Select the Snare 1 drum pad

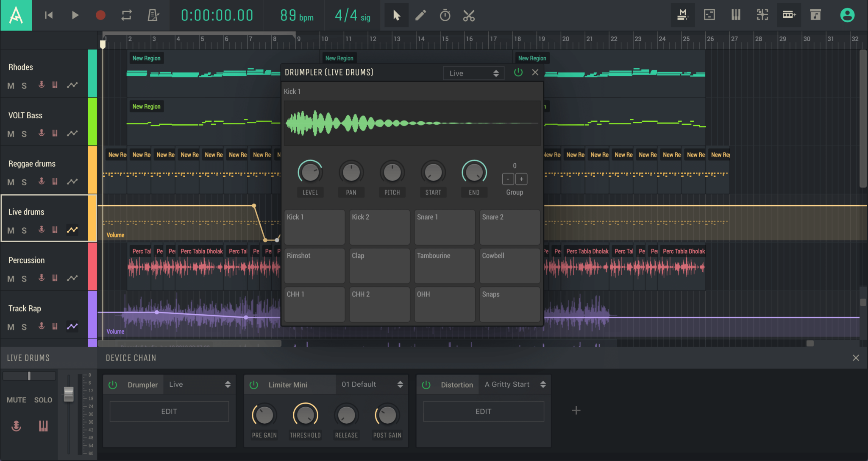pos(444,227)
